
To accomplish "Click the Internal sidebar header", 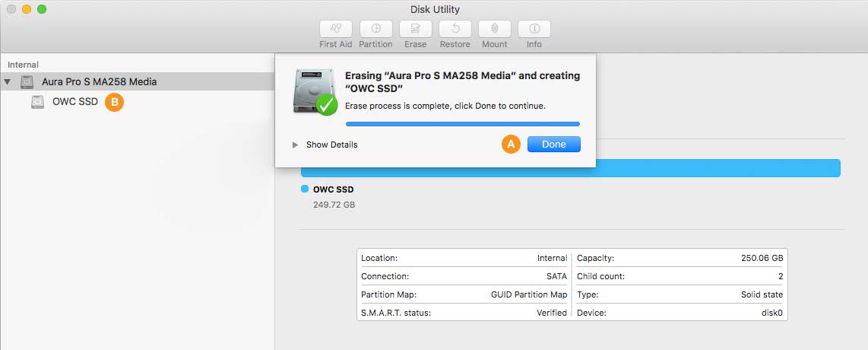I will coord(24,65).
